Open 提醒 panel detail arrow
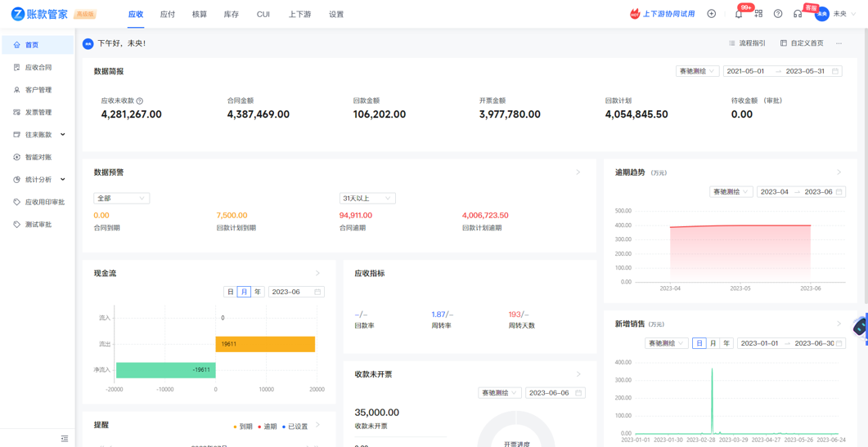Screen dimensions: 868x447 (317, 425)
